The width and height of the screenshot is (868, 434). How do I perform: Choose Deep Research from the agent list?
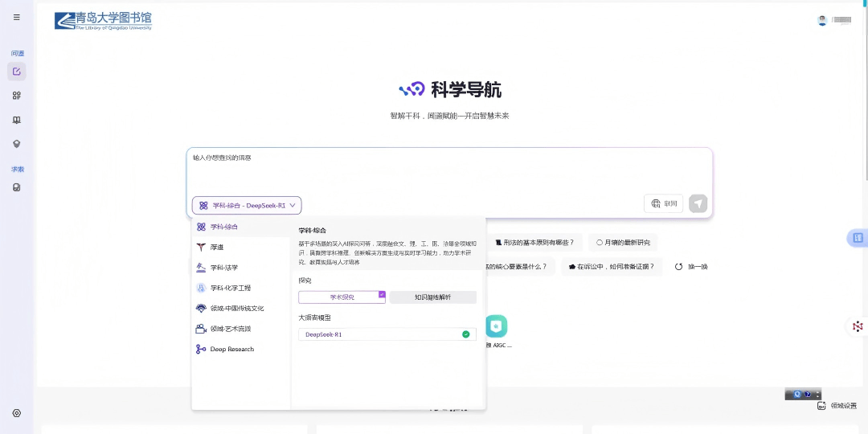click(231, 350)
